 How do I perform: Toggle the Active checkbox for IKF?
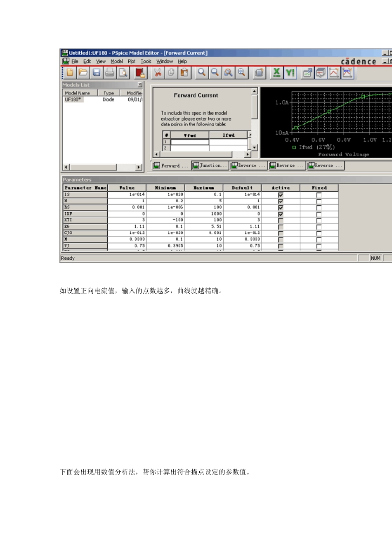pos(281,214)
